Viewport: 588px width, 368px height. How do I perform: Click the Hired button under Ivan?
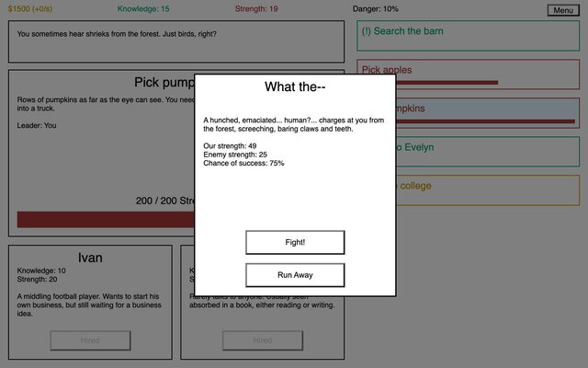pyautogui.click(x=90, y=340)
